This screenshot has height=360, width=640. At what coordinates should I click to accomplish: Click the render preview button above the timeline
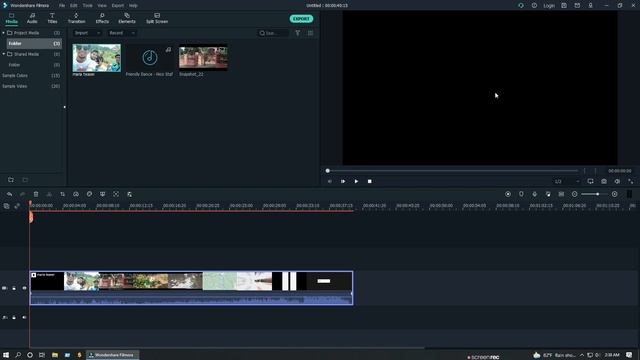[508, 194]
